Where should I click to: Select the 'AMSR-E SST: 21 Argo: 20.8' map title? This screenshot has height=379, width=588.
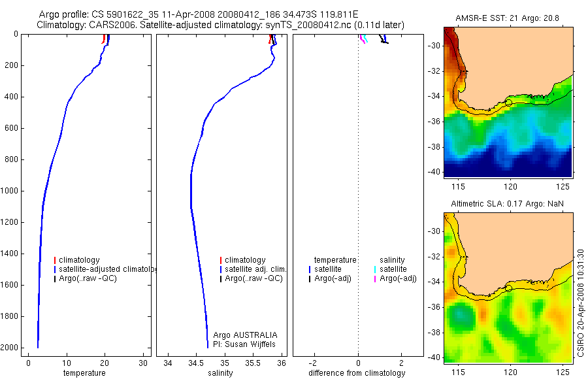coord(507,18)
